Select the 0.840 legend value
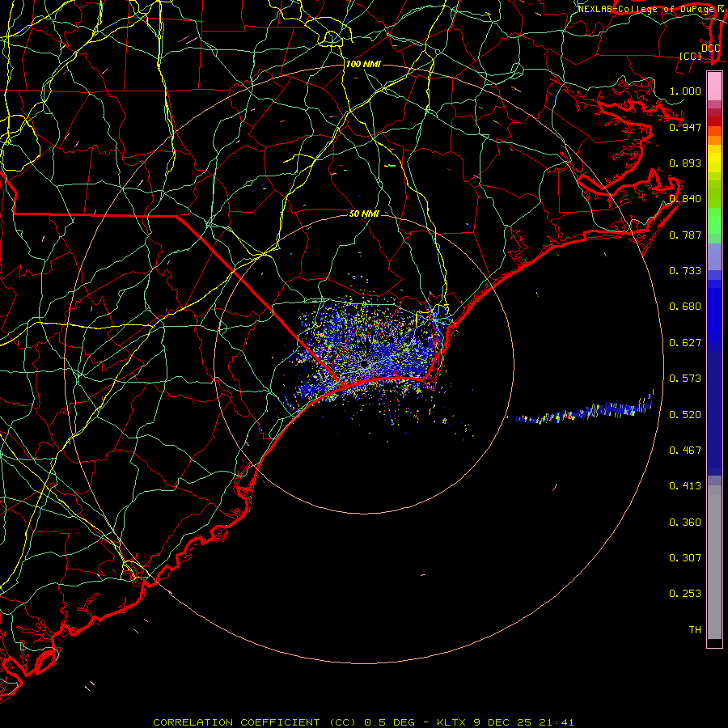728x728 pixels. [x=685, y=199]
